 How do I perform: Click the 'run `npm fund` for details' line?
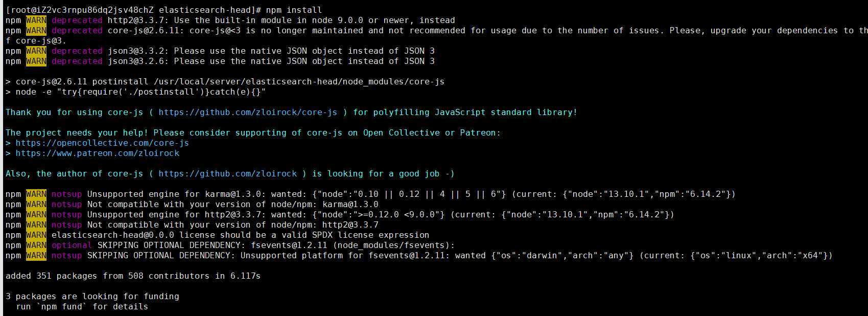pyautogui.click(x=82, y=306)
